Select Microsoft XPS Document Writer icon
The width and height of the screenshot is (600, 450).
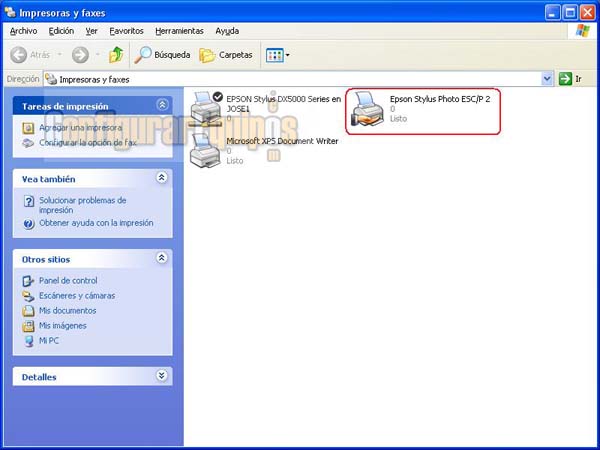click(205, 151)
